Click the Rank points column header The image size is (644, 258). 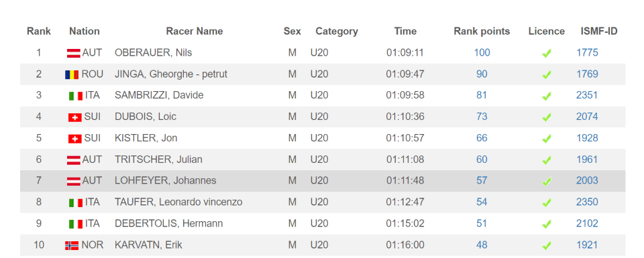482,31
